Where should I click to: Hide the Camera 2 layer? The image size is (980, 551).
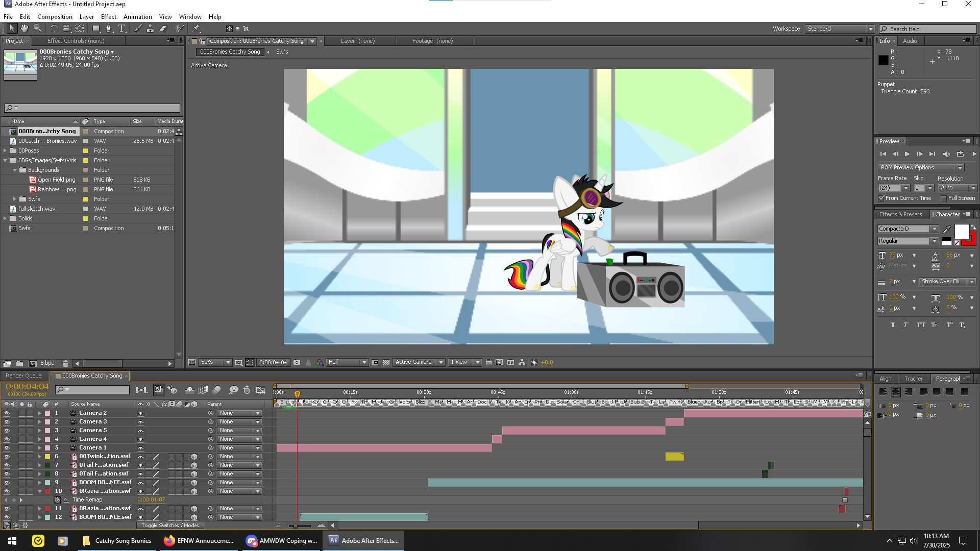click(x=7, y=413)
